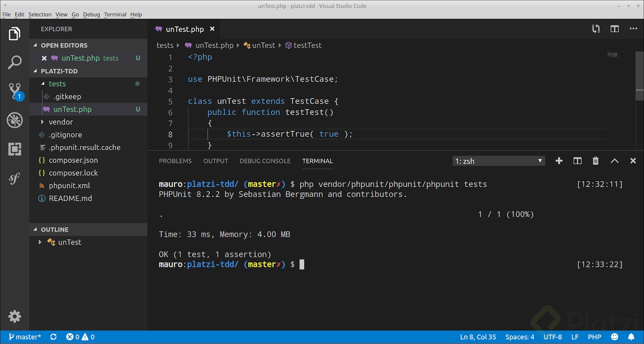Open the terminal selector 1: zsh dropdown
The height and width of the screenshot is (344, 644).
499,161
